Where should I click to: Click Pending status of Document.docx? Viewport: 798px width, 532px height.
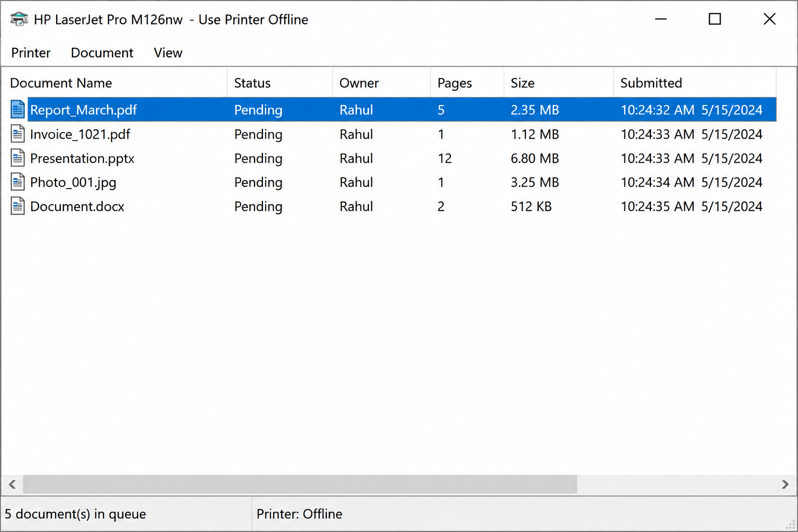tap(258, 207)
